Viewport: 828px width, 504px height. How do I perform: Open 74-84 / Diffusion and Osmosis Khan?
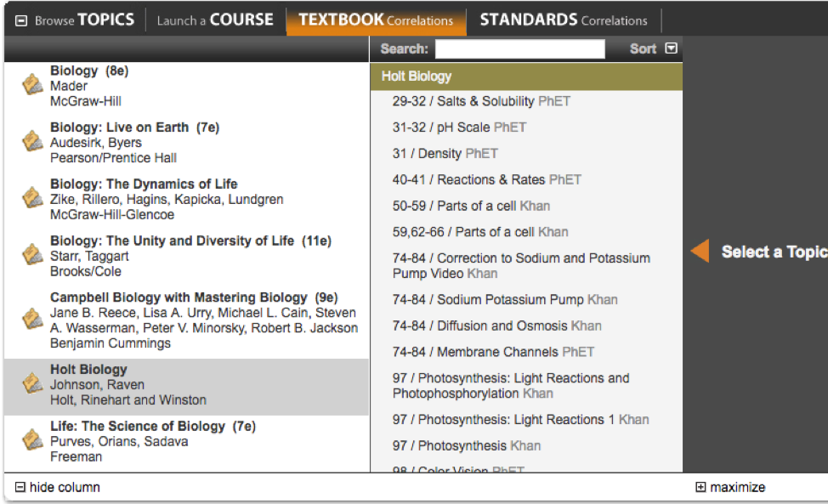(497, 326)
